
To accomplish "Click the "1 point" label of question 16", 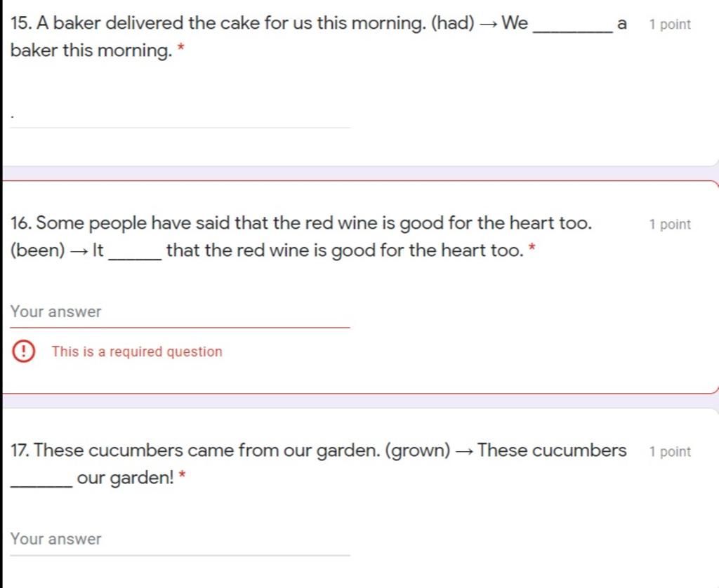I will pyautogui.click(x=670, y=225).
